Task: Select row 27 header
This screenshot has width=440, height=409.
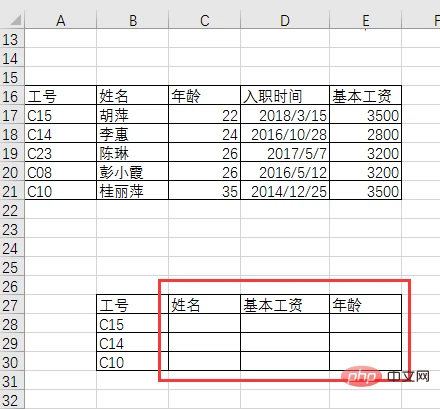Action: click(12, 305)
